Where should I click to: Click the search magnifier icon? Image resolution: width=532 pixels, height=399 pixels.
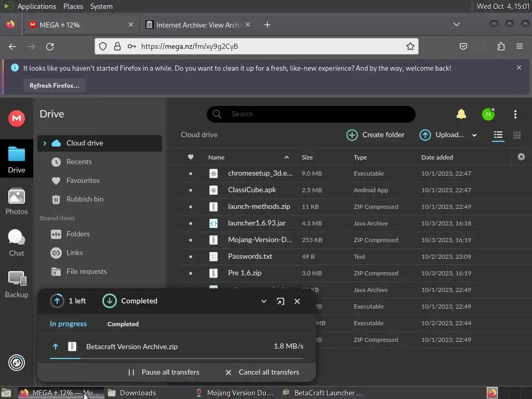coord(217,114)
